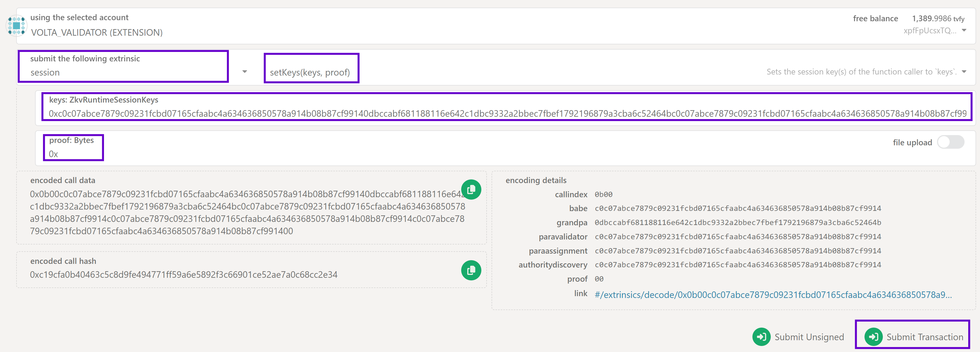Click the Submit Unsigned button label

tap(809, 337)
